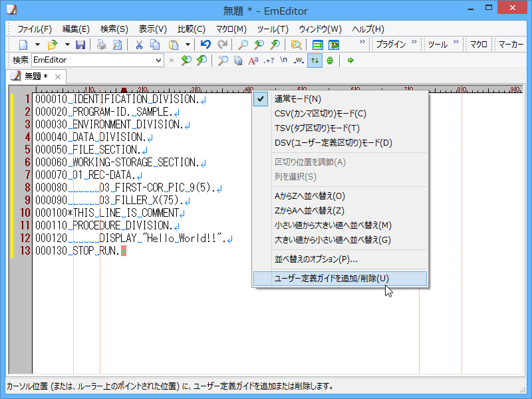This screenshot has height=399, width=532.
Task: Click the Copy icon
Action: [x=155, y=45]
